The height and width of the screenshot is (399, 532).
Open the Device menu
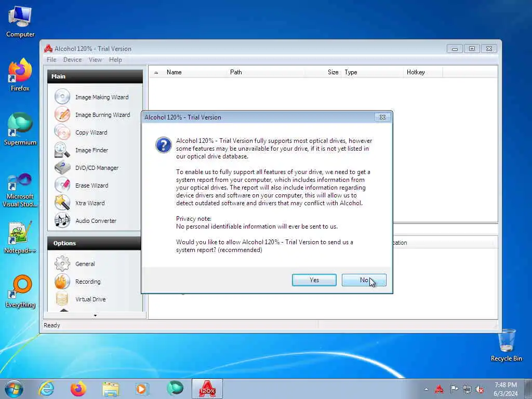click(72, 60)
